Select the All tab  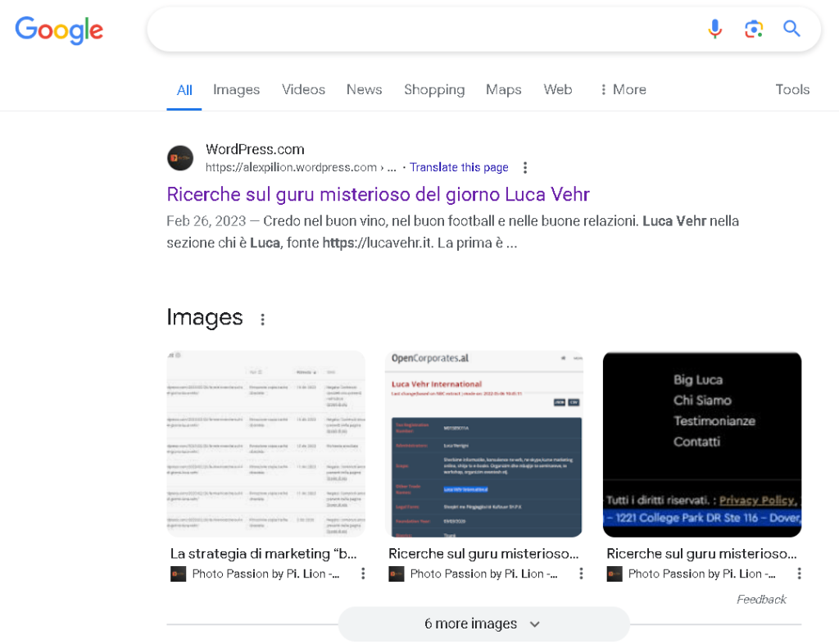(184, 90)
